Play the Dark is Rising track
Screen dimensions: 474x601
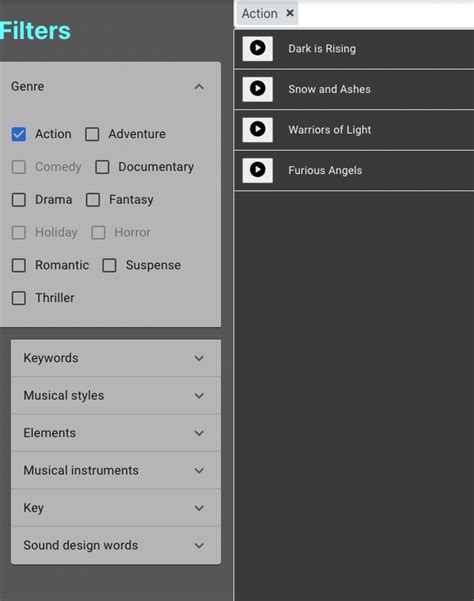[x=258, y=49]
